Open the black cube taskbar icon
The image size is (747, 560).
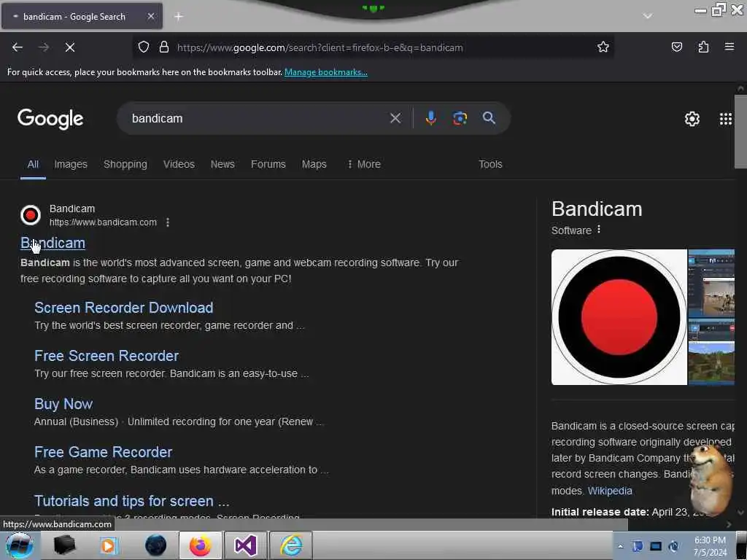tap(64, 545)
